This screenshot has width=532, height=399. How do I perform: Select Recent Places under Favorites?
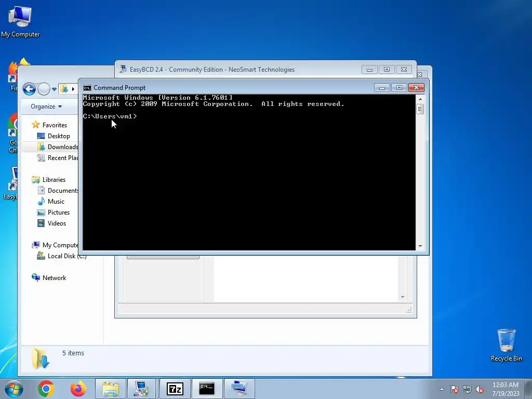tap(58, 158)
